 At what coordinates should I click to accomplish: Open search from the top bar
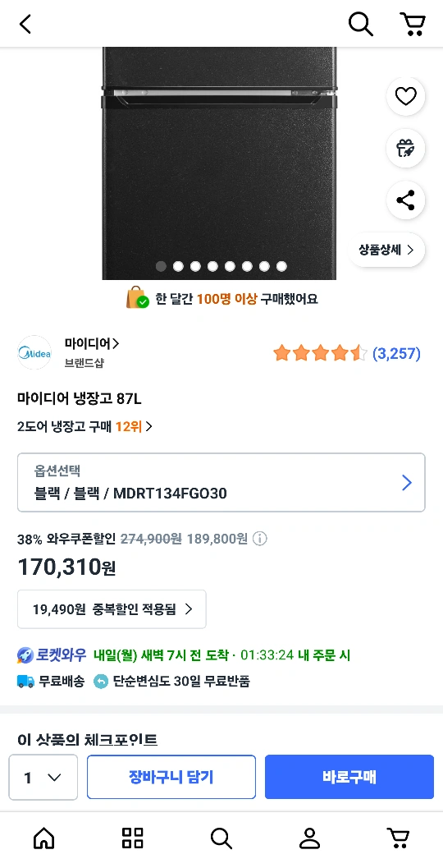pos(361,24)
